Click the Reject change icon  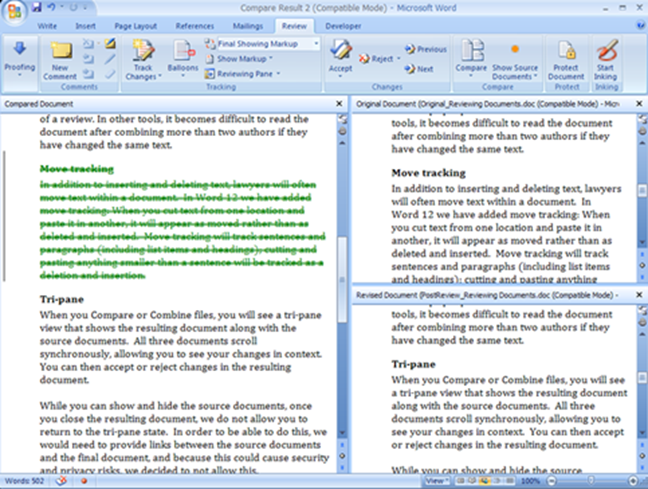(x=377, y=59)
